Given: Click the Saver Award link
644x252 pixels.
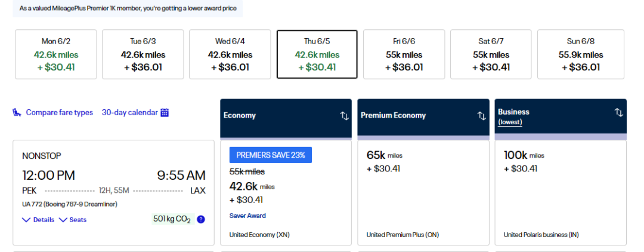Looking at the screenshot, I should (247, 216).
